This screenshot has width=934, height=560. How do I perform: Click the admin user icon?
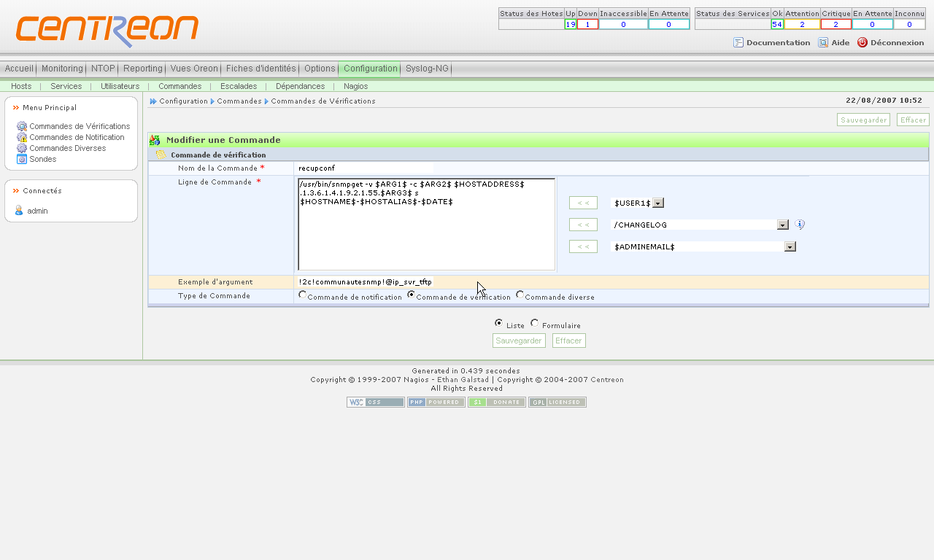coord(19,211)
